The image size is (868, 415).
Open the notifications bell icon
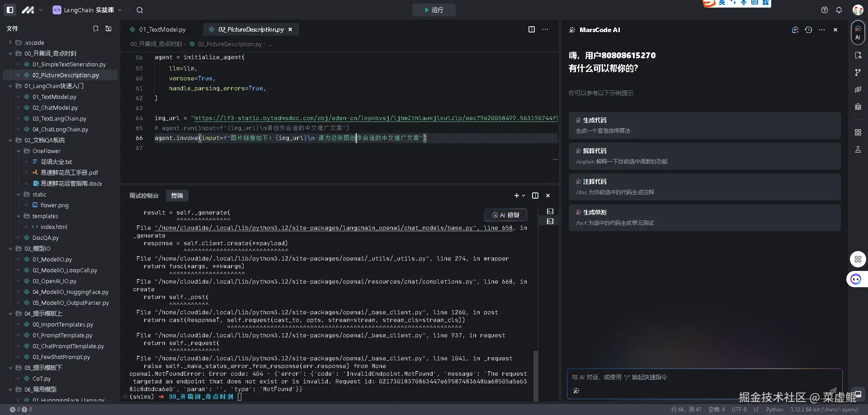tap(839, 10)
